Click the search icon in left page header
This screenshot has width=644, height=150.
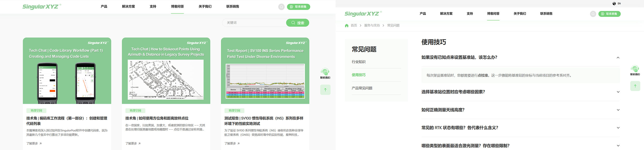click(281, 7)
